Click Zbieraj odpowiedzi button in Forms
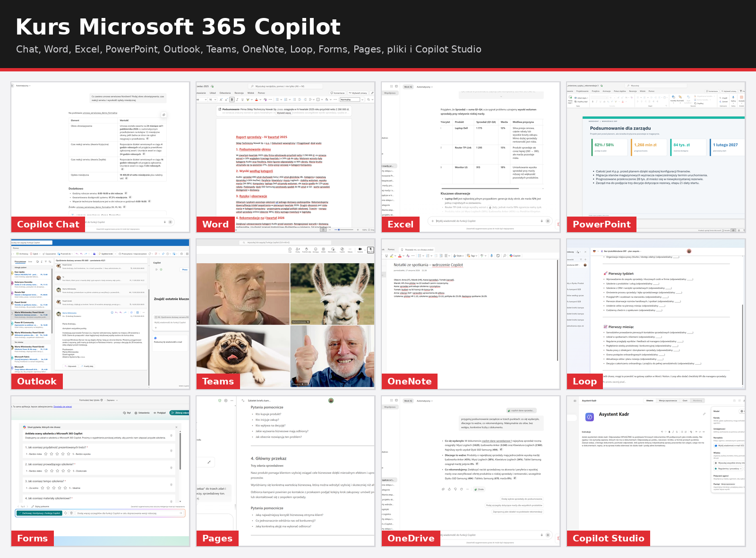The width and height of the screenshot is (756, 558). (x=180, y=413)
